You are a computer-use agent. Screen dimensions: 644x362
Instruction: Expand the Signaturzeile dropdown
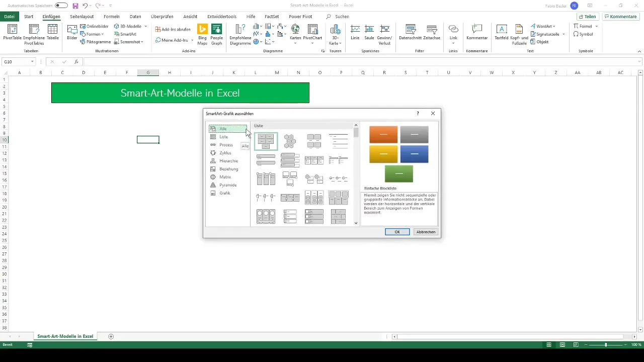click(x=563, y=34)
